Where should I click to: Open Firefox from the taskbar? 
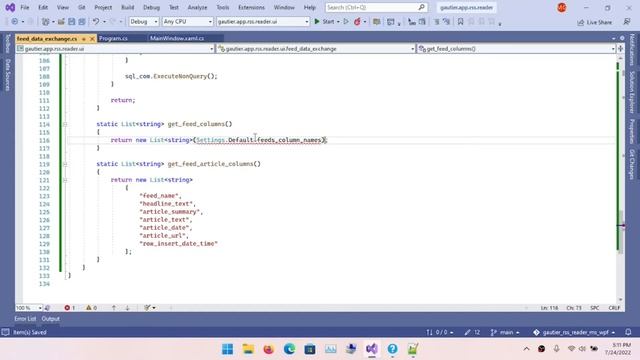coord(269,349)
